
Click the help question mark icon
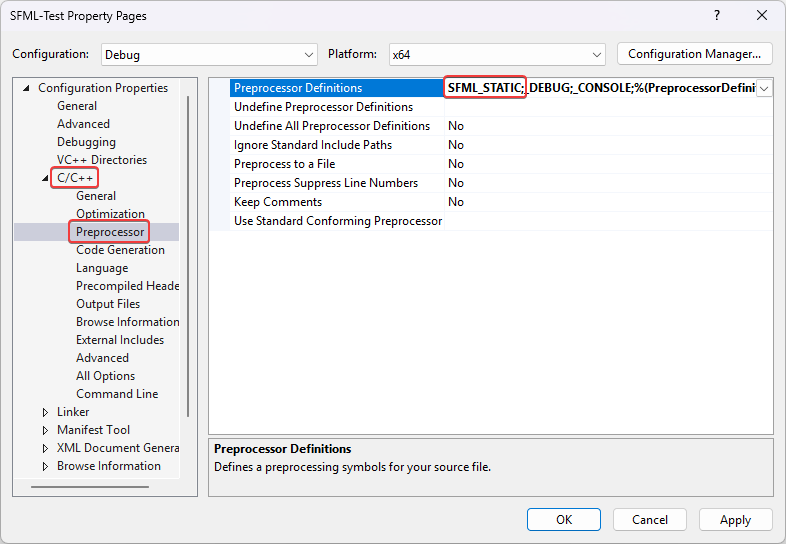(x=716, y=16)
